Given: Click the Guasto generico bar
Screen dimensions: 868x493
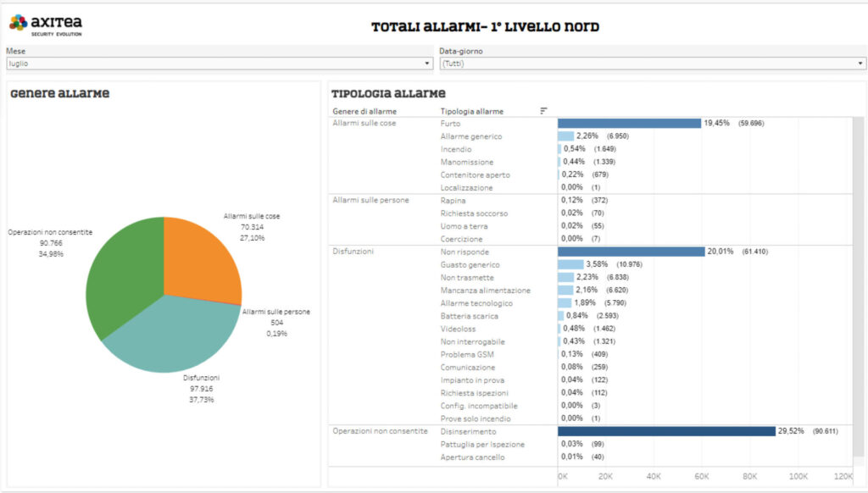Looking at the screenshot, I should pyautogui.click(x=570, y=264).
